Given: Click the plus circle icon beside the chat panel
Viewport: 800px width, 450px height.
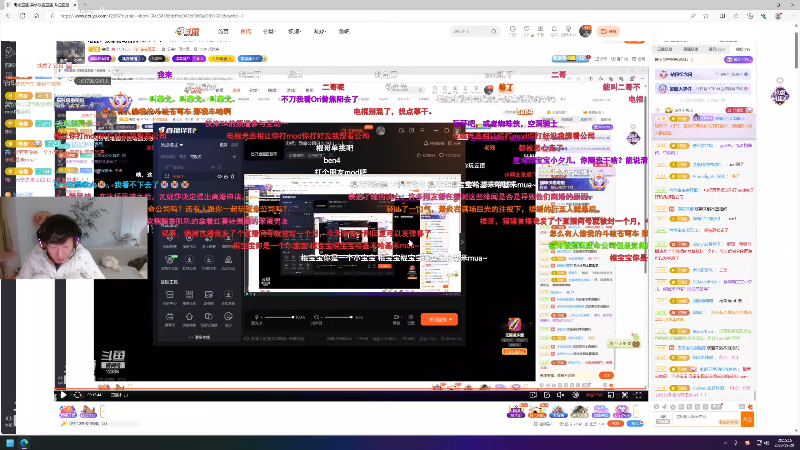Looking at the screenshot, I should [780, 81].
